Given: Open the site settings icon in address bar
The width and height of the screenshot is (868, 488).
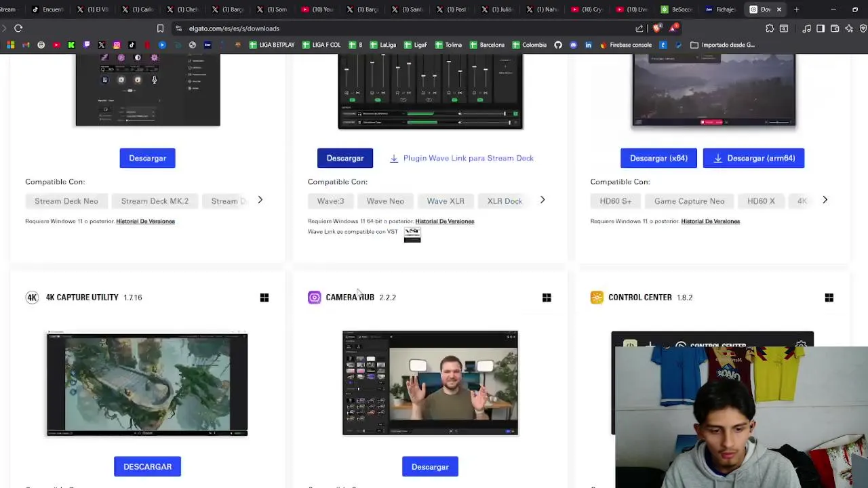Looking at the screenshot, I should point(178,28).
